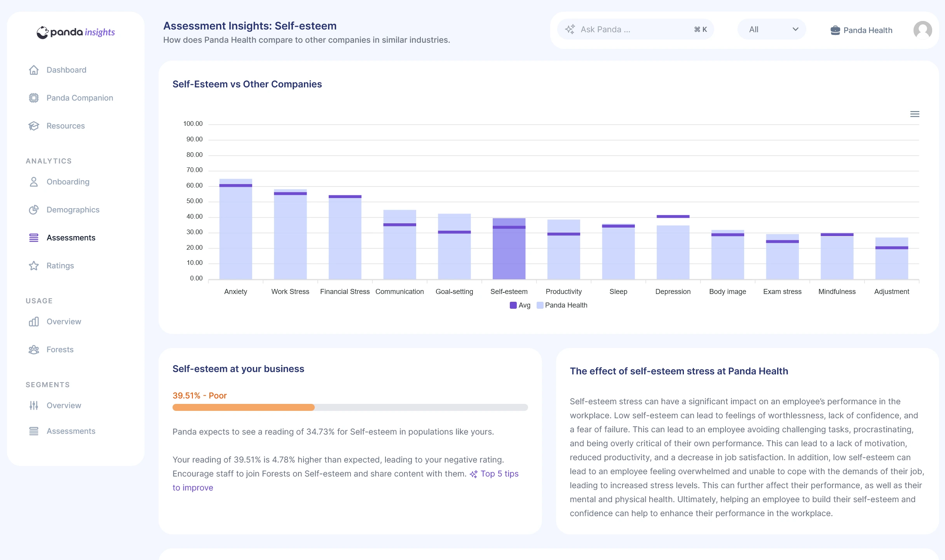Screen dimensions: 945x560
Task: Click the Self-Esteem vs Other Companies heading
Action: [247, 84]
